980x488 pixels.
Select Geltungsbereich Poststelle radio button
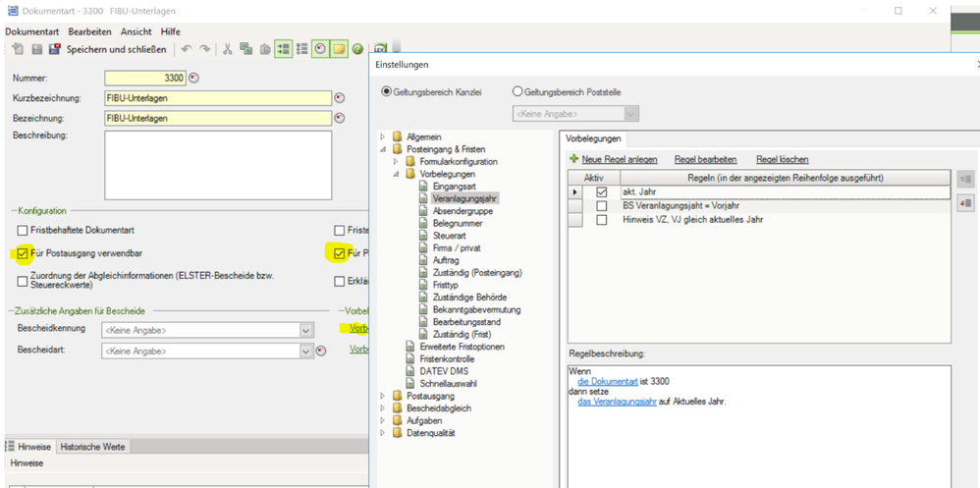[517, 92]
